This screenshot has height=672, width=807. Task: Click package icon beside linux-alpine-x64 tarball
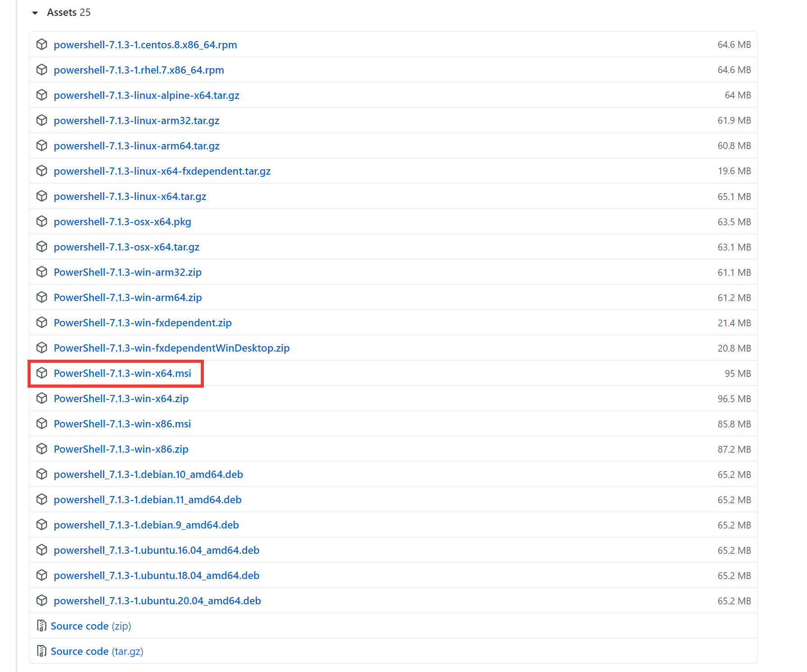(42, 95)
